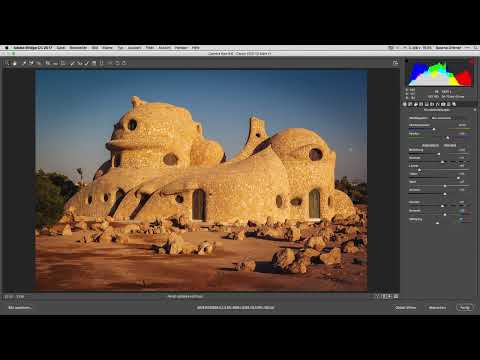
Task: Open the Tone Curve panel tab
Action: pyautogui.click(x=410, y=104)
